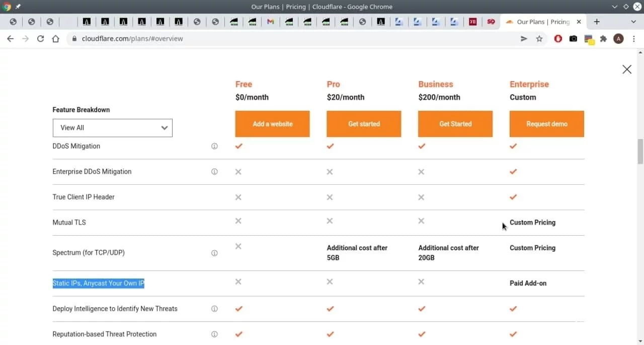Show info for Spectrum (for TCP/UDP)
Image resolution: width=644 pixels, height=345 pixels.
coord(214,253)
